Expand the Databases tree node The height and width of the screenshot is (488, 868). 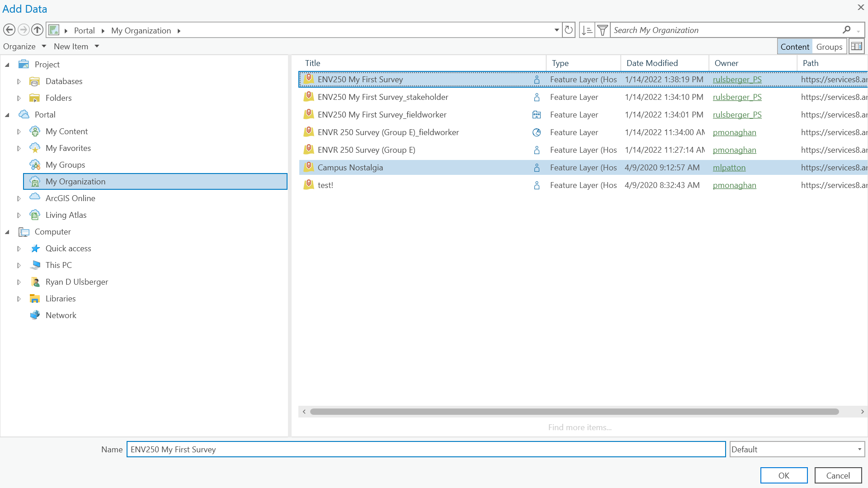(19, 81)
